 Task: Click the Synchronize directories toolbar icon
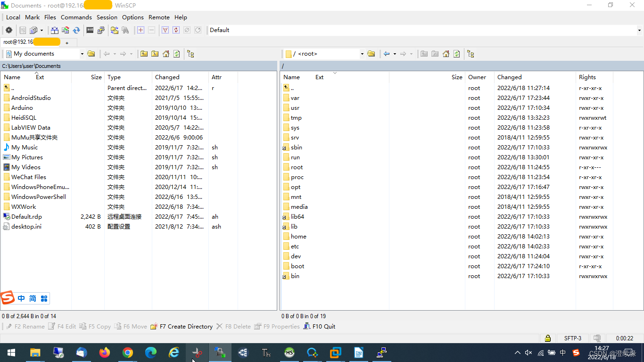65,30
